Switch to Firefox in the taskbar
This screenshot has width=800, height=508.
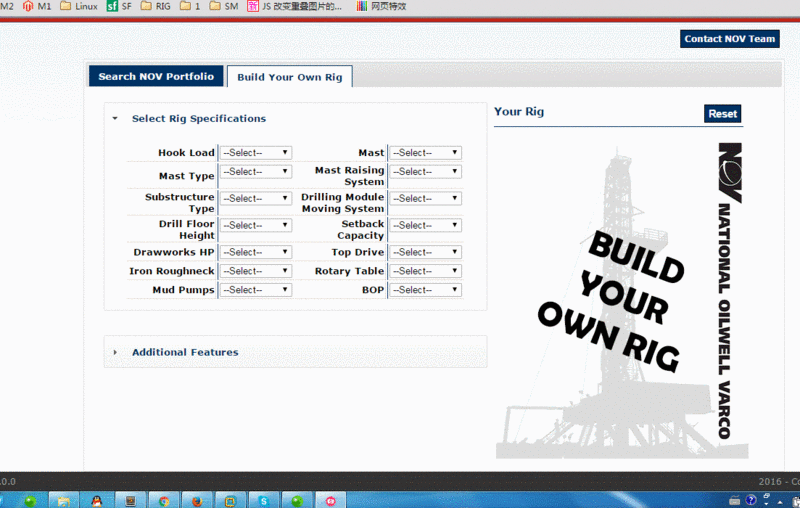197,501
